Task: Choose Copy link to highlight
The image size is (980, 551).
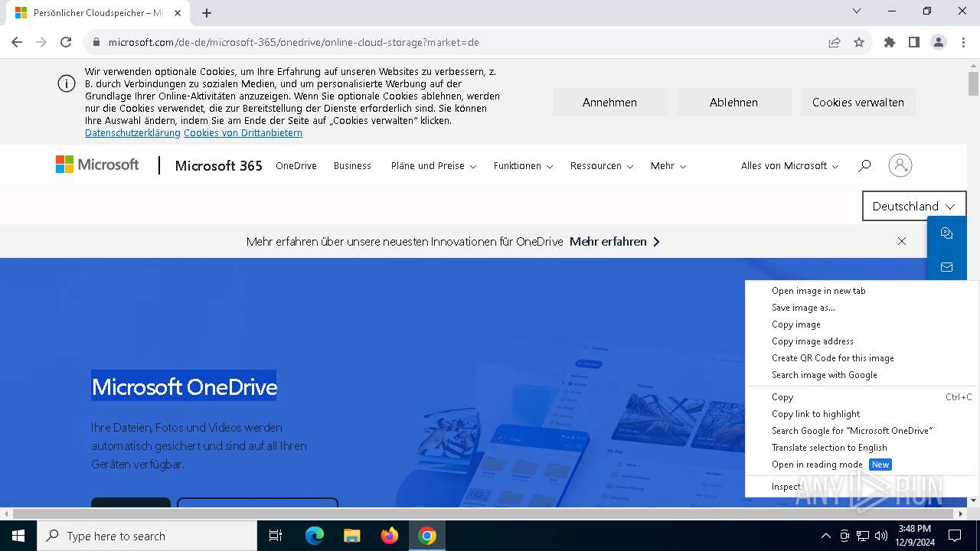Action: [862, 414]
